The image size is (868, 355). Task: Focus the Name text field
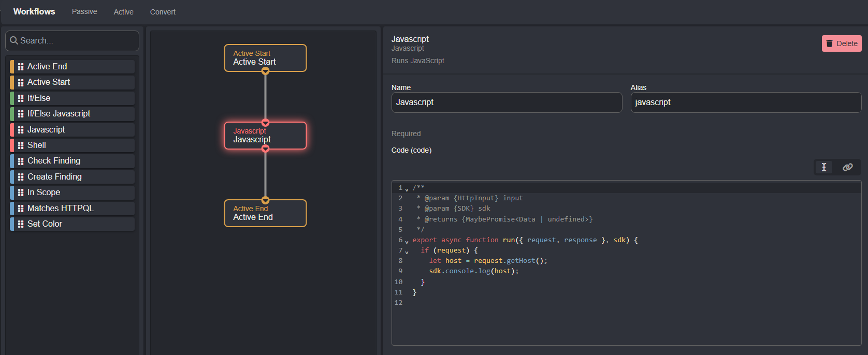(506, 102)
